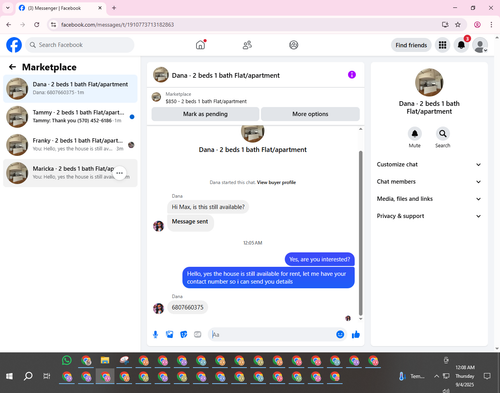Image resolution: width=500 pixels, height=393 pixels.
Task: Open the Chrome three-dot menu
Action: [491, 25]
